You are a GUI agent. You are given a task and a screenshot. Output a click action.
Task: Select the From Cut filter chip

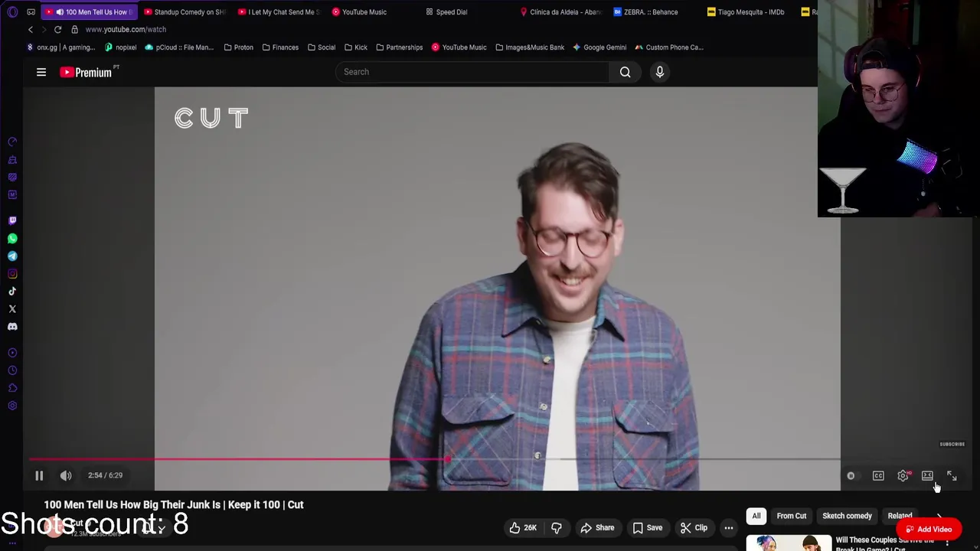pyautogui.click(x=792, y=517)
